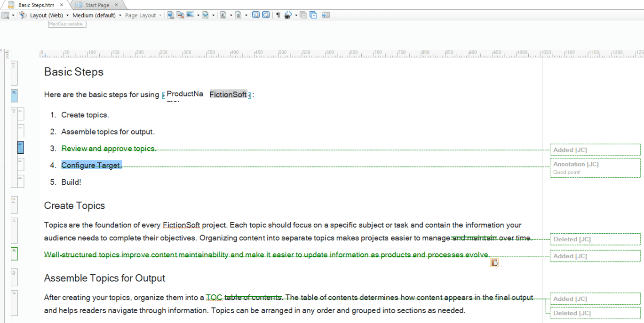The width and height of the screenshot is (644, 323).
Task: Open the dropdown arrow next to the blue X icon
Action: (213, 16)
